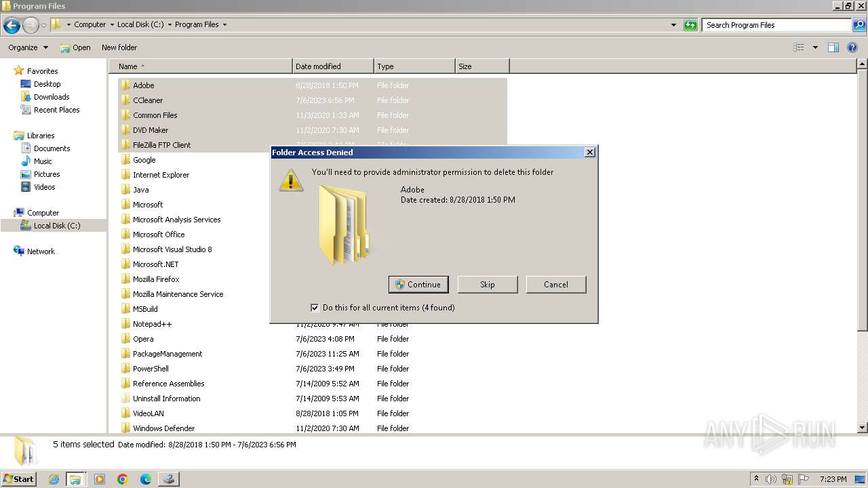Select Local Disk (C:) in sidebar
Image resolution: width=868 pixels, height=488 pixels.
click(57, 226)
